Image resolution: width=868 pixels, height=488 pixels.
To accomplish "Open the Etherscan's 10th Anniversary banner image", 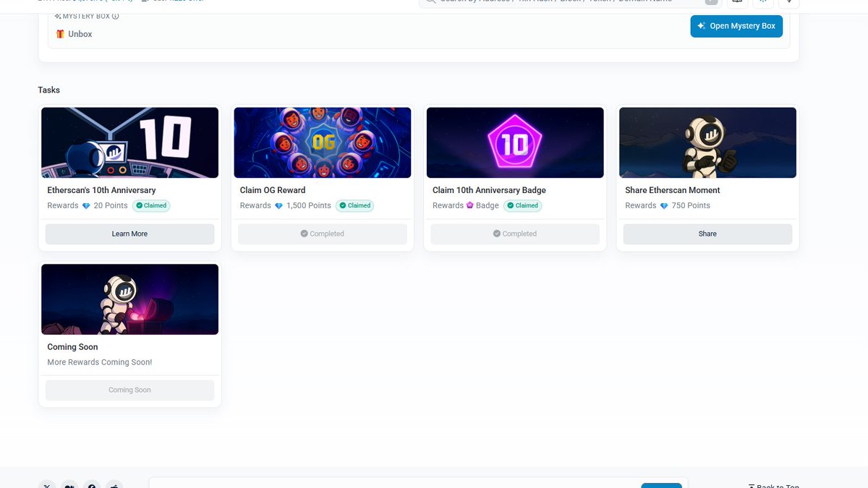I will pyautogui.click(x=129, y=142).
